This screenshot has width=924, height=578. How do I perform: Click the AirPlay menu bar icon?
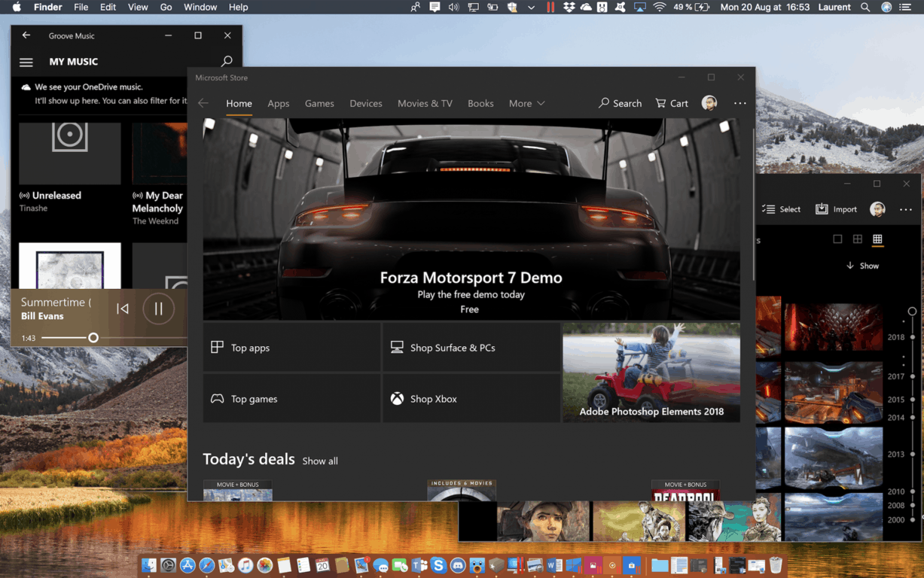click(640, 7)
